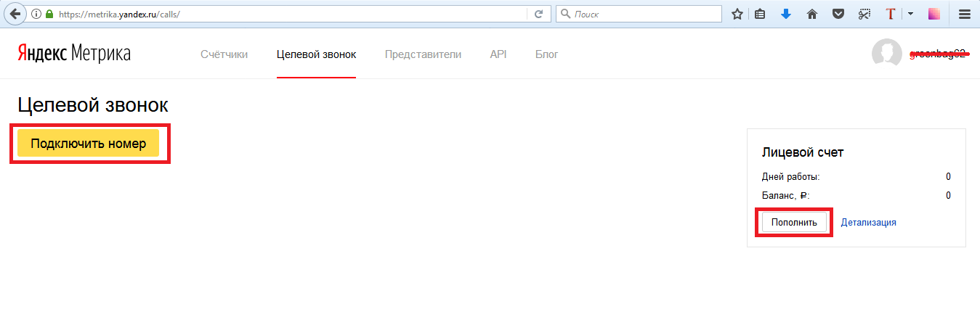Open the Детализация link
Viewport: 980px width, 309px height.
pos(868,223)
